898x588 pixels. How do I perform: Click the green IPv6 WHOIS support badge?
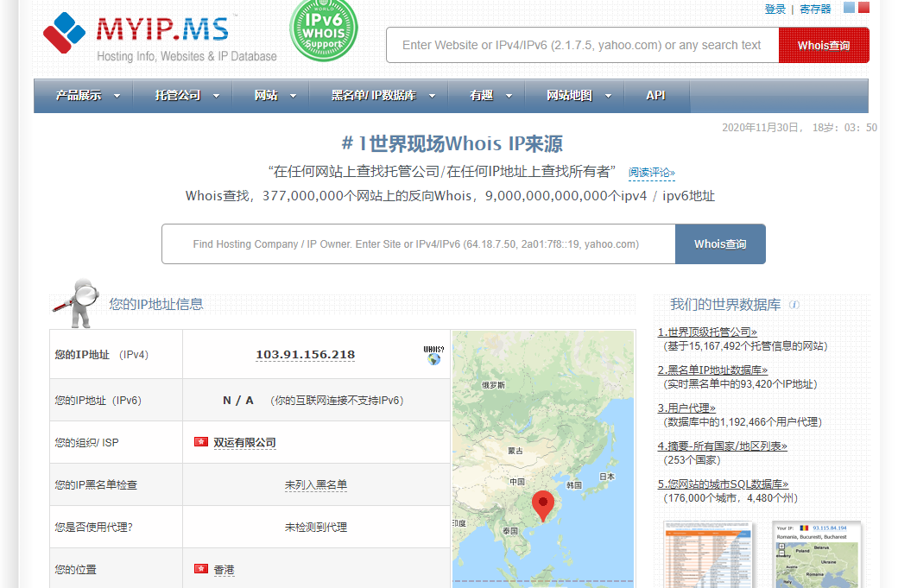323,30
